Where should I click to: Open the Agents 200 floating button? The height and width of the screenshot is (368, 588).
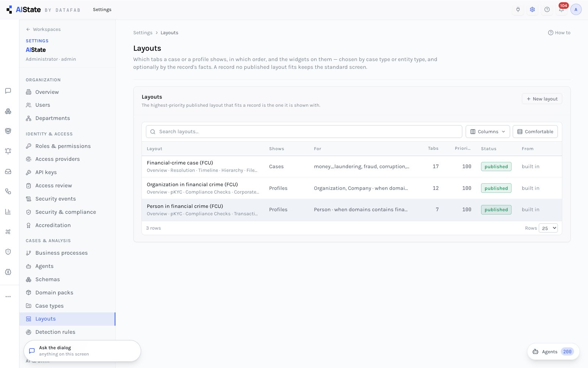point(553,351)
